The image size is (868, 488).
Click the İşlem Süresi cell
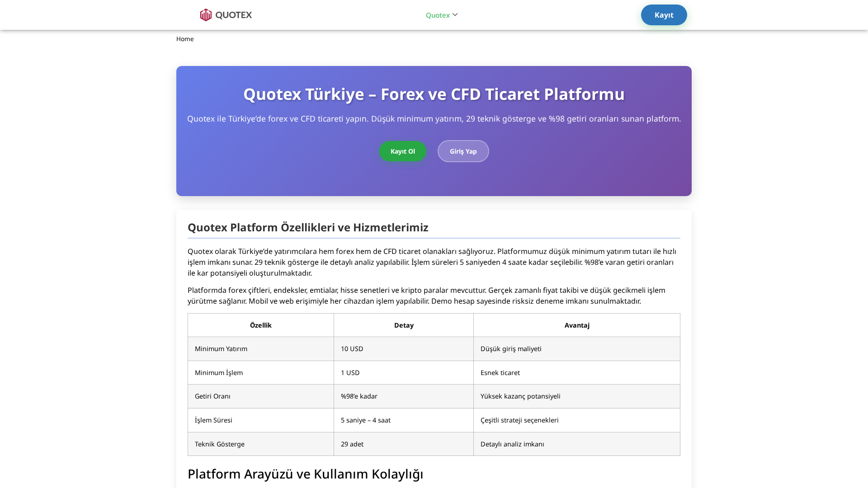[213, 420]
